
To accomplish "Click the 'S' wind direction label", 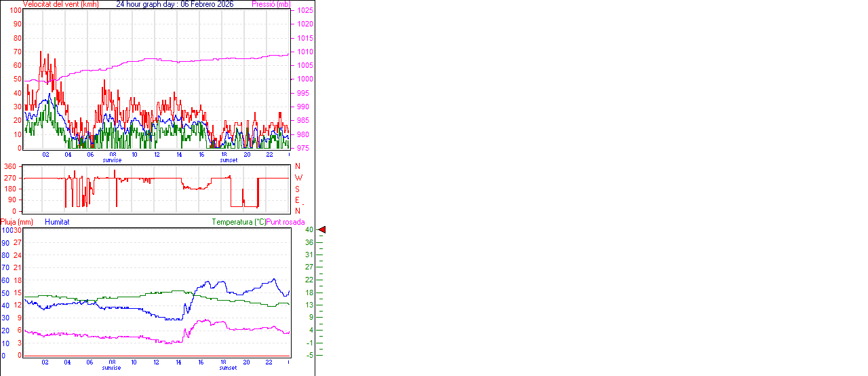I will pos(297,189).
